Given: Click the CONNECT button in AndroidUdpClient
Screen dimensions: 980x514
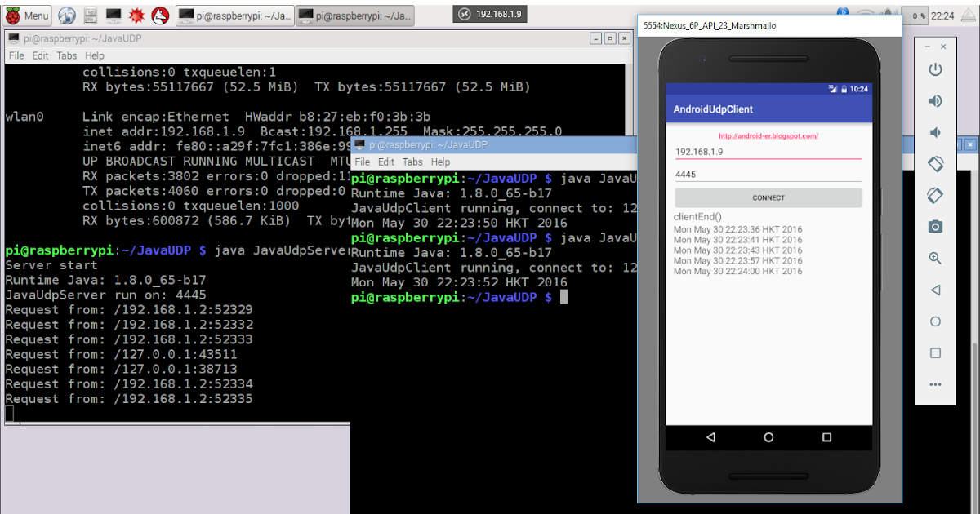Looking at the screenshot, I should pos(768,197).
